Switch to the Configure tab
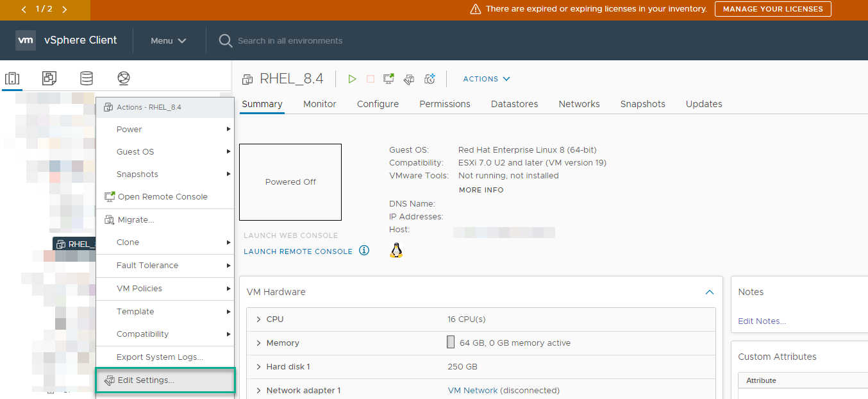 [378, 104]
